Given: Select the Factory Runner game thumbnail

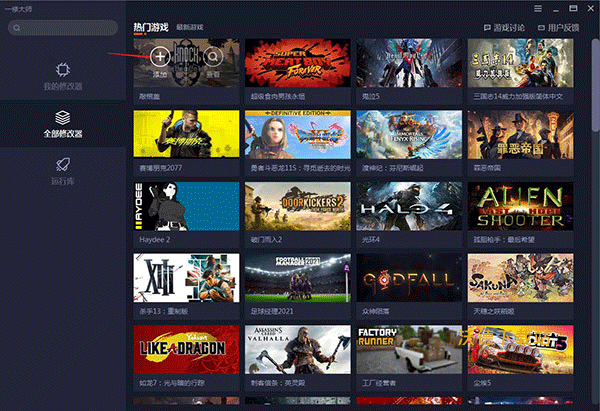Looking at the screenshot, I should tap(409, 349).
